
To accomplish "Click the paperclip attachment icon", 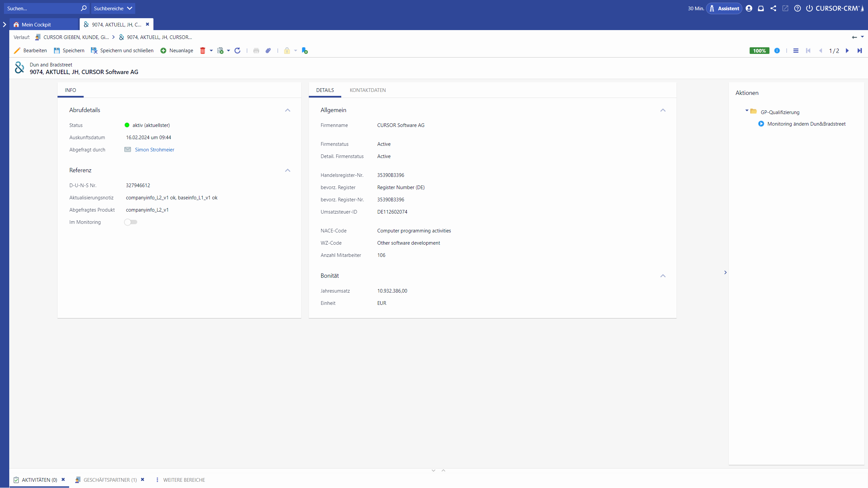I will [x=268, y=51].
